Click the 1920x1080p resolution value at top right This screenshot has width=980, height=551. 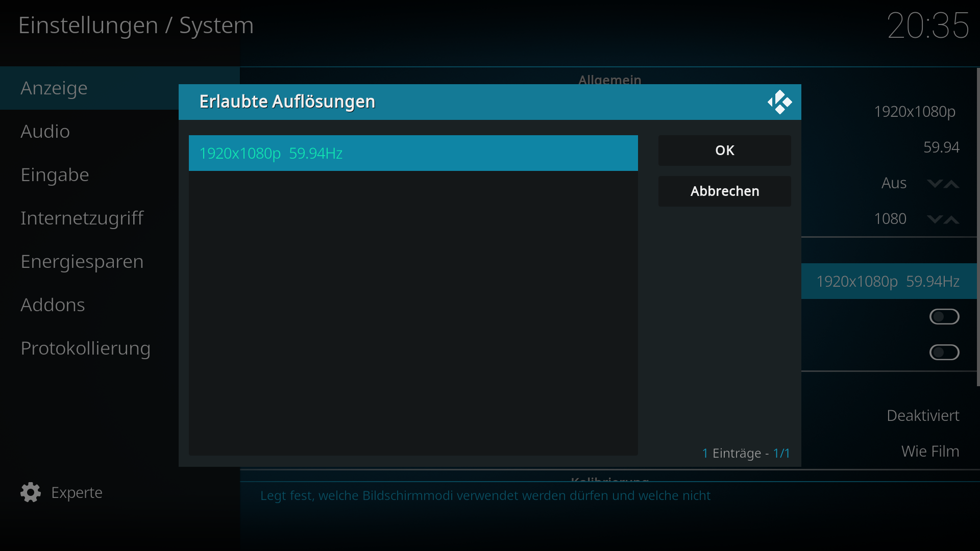point(915,112)
